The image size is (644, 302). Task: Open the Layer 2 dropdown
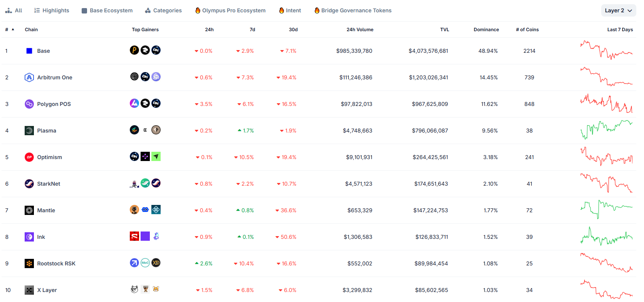click(x=619, y=10)
